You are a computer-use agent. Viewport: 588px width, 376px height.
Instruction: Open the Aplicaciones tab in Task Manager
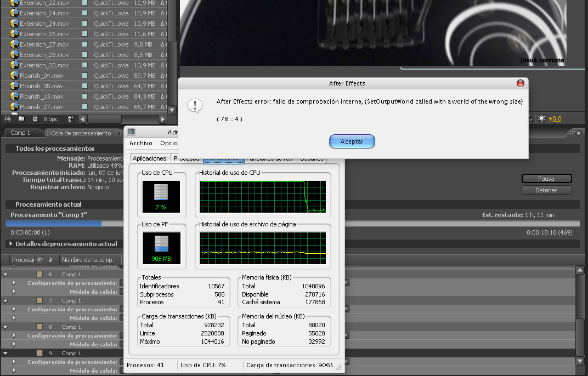point(149,158)
